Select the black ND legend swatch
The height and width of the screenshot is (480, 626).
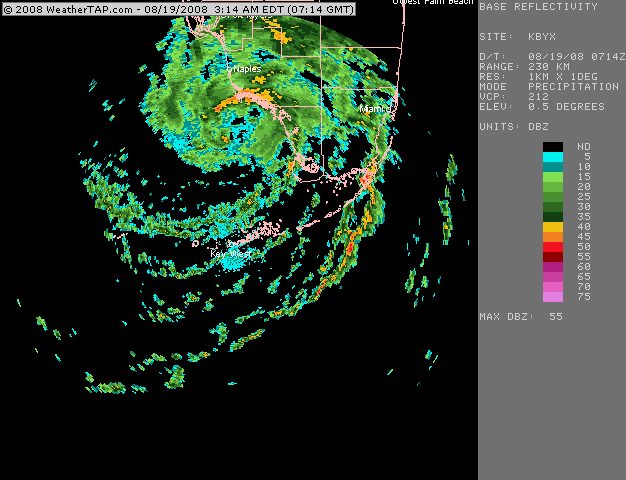coord(553,147)
